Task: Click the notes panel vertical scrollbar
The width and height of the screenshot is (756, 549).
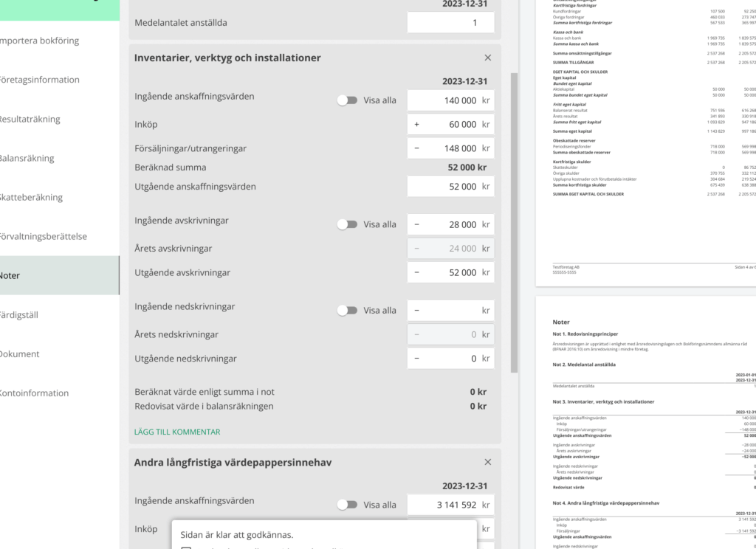Action: [514, 223]
